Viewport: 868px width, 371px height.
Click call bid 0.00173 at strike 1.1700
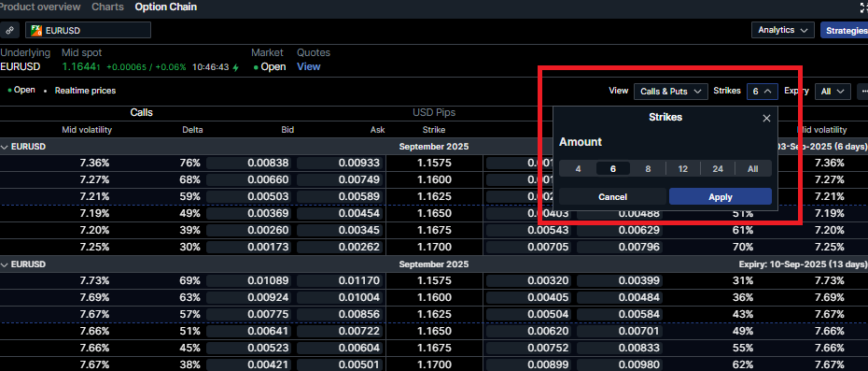pos(248,247)
